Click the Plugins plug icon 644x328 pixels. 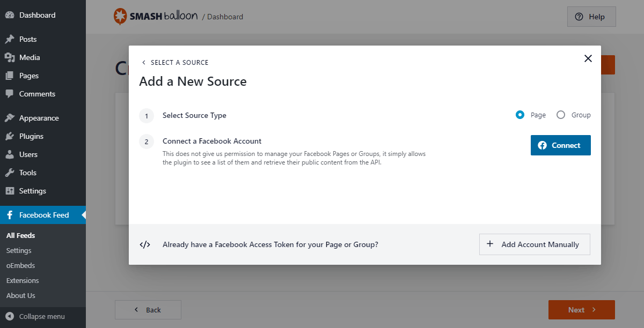tap(10, 136)
